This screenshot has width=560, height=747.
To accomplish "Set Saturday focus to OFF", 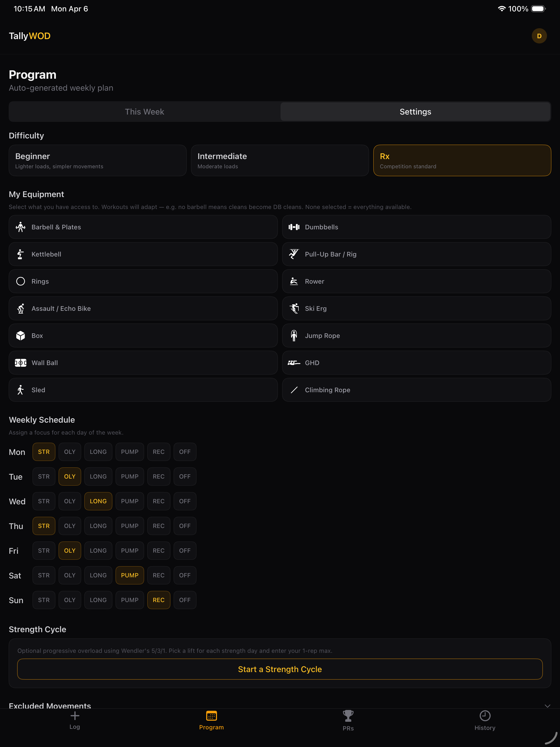I will (x=185, y=575).
